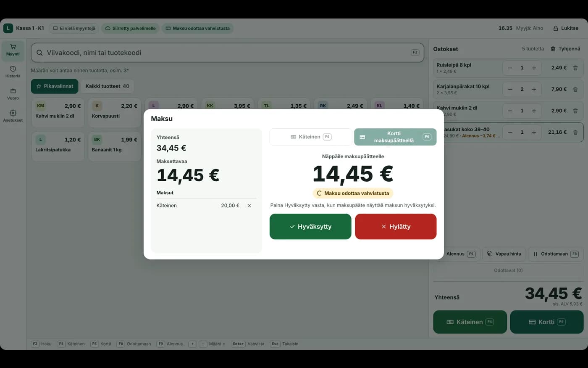Remove the Käteinen 20,00 € payment
588x368 pixels.
click(x=249, y=206)
